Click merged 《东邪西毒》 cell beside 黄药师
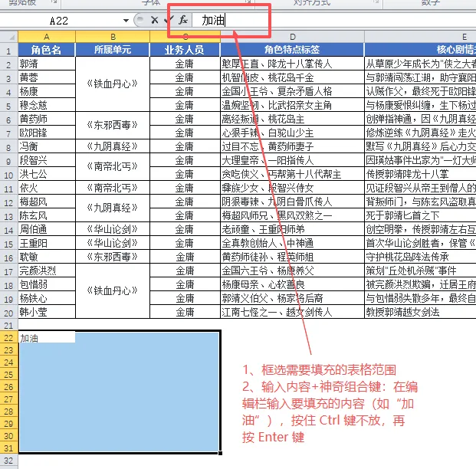The image size is (476, 469). coord(113,126)
